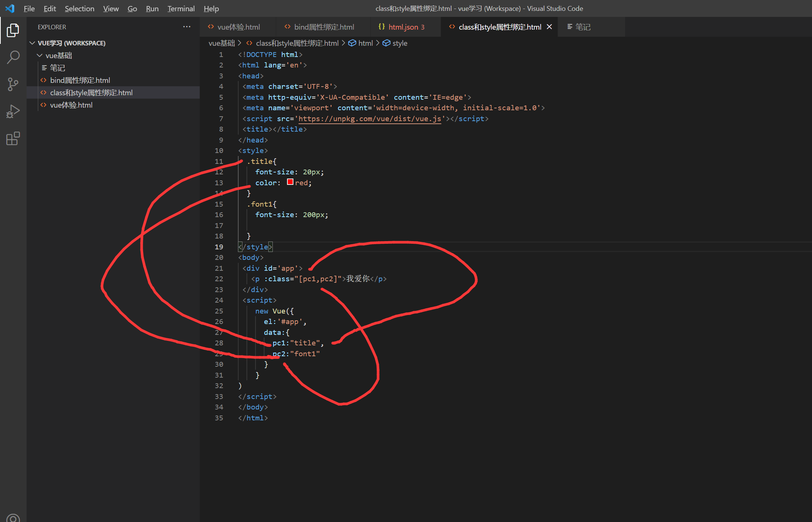812x522 pixels.
Task: Open the Run and Debug view
Action: pyautogui.click(x=13, y=111)
